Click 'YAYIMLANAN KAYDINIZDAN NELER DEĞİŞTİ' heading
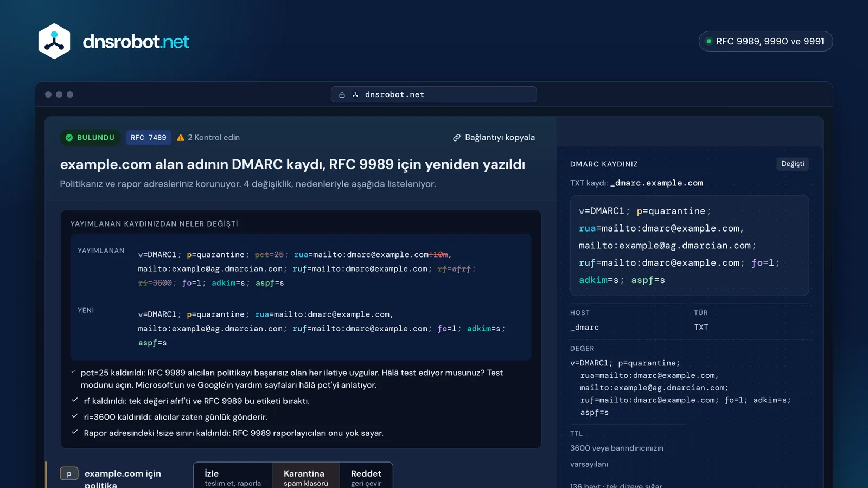 click(154, 224)
